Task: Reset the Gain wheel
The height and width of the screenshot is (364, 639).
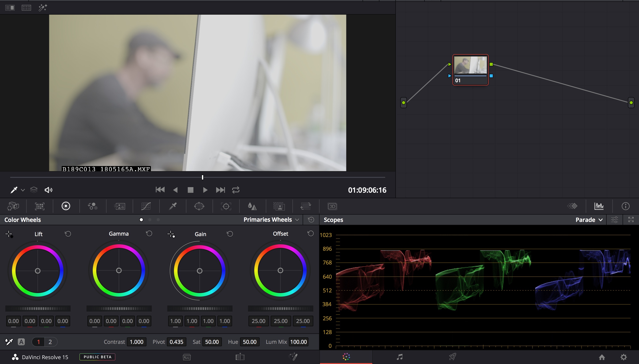Action: (x=230, y=234)
